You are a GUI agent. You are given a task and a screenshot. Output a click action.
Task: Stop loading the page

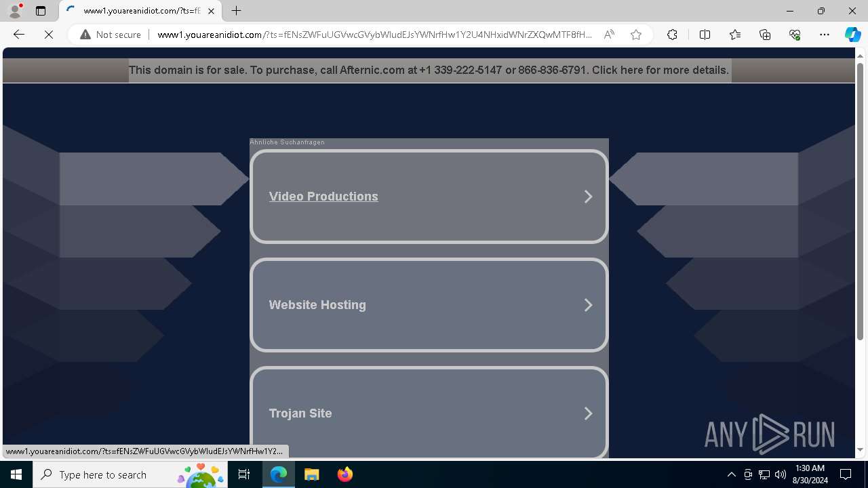point(49,35)
